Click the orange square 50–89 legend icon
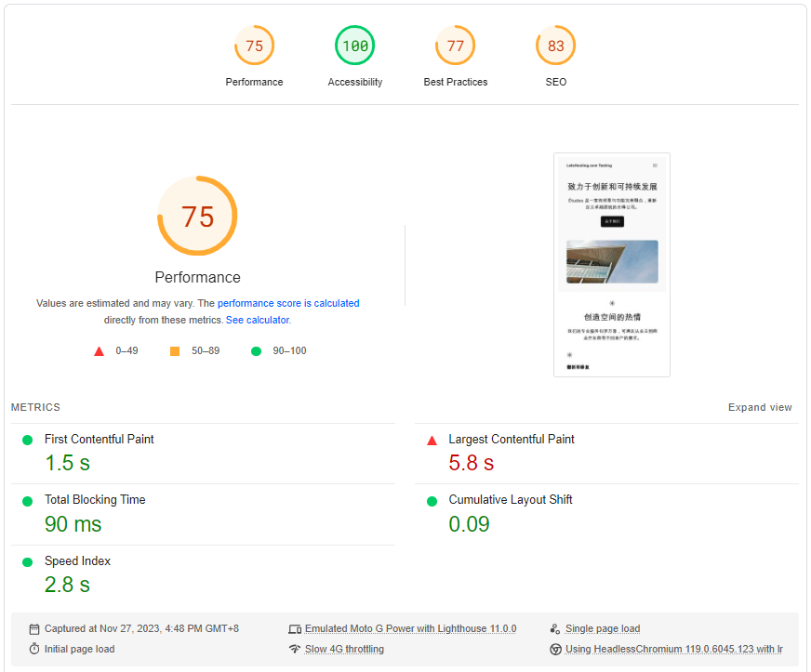The height and width of the screenshot is (672, 811). point(175,351)
